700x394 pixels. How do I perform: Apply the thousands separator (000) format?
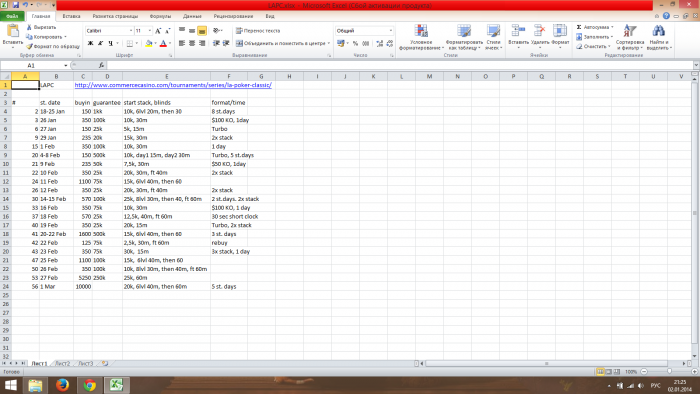click(x=366, y=43)
